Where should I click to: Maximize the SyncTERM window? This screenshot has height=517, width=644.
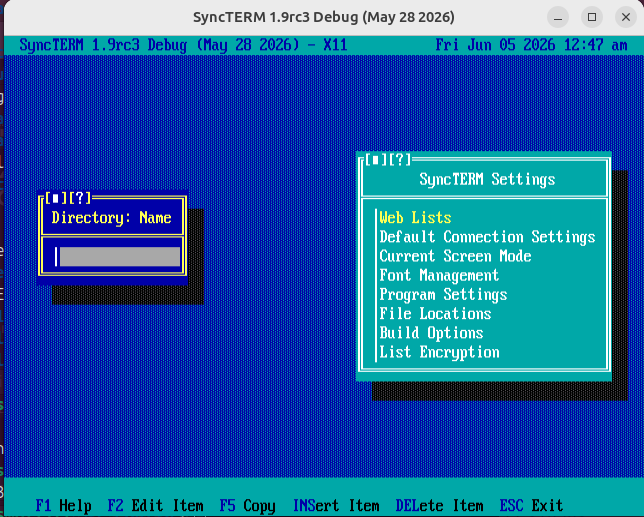tap(592, 17)
